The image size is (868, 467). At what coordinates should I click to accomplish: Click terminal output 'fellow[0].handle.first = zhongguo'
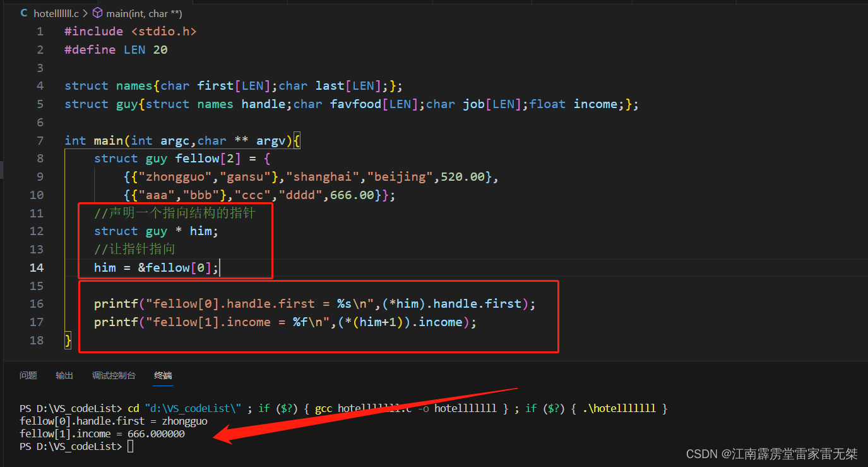[x=114, y=421]
